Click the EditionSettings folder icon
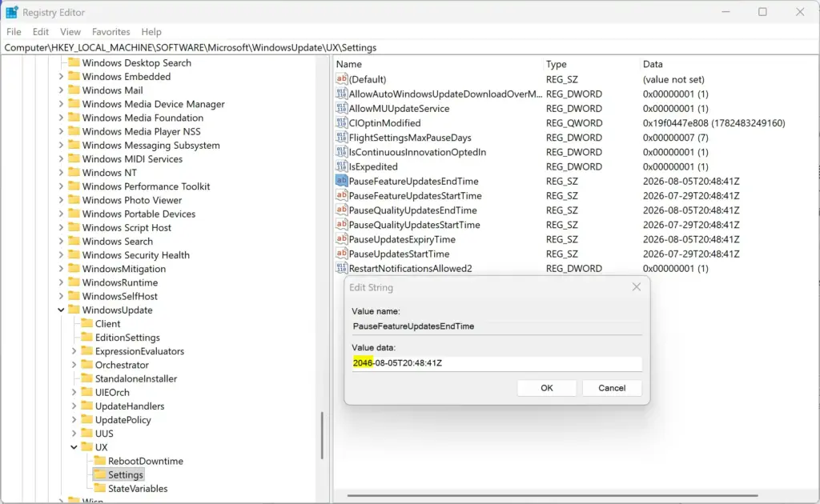Image resolution: width=820 pixels, height=504 pixels. pos(86,337)
